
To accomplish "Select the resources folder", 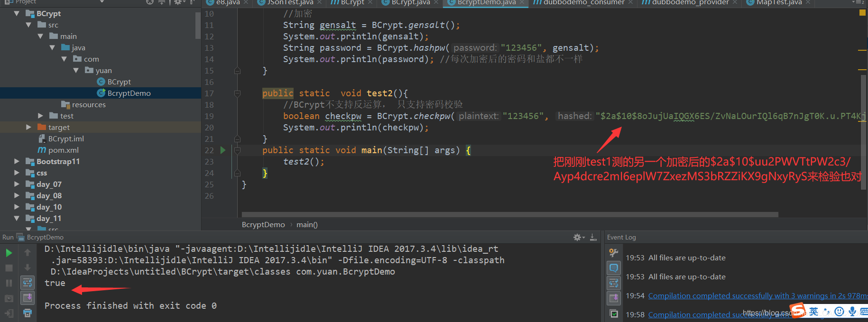I will [83, 104].
